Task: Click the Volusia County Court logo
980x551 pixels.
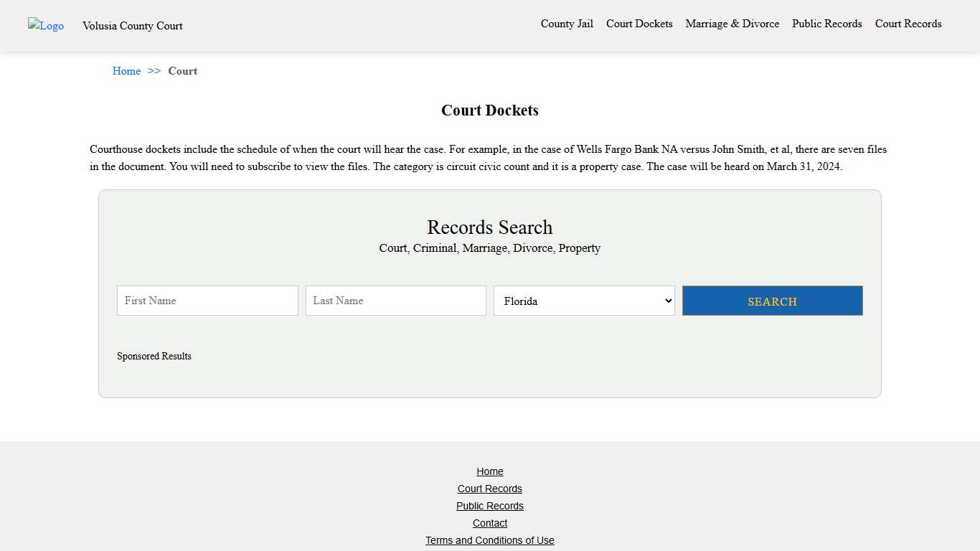Action: [x=45, y=26]
